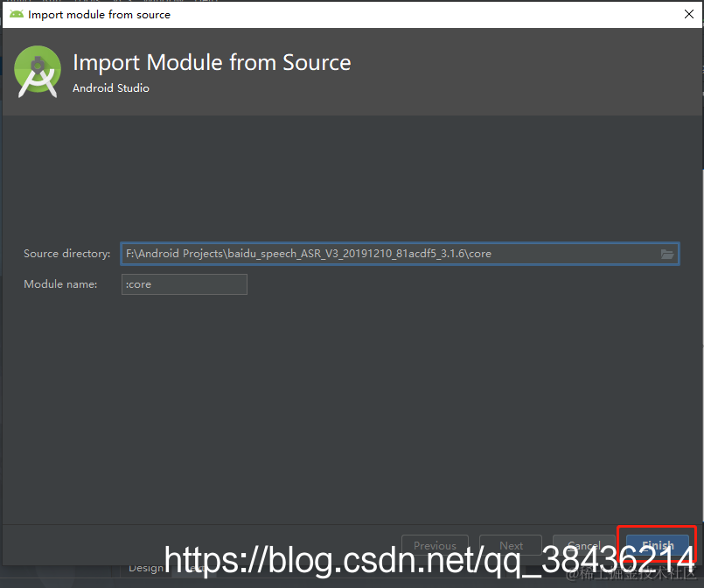Click the Finish button
Image resolution: width=704 pixels, height=588 pixels.
point(658,545)
